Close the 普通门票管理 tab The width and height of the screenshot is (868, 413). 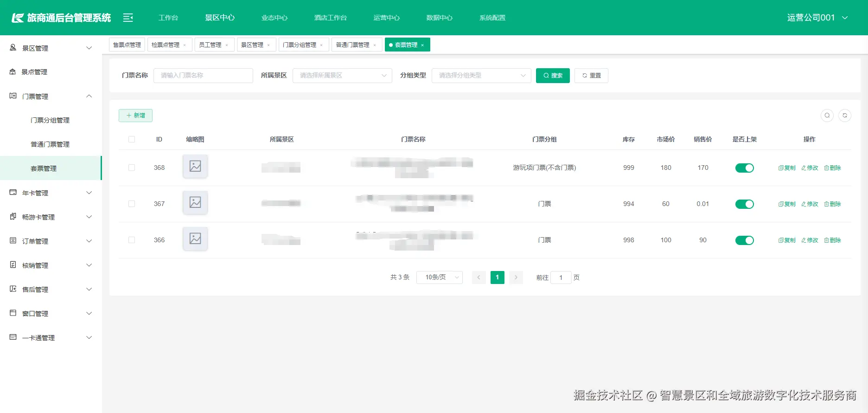tap(375, 45)
